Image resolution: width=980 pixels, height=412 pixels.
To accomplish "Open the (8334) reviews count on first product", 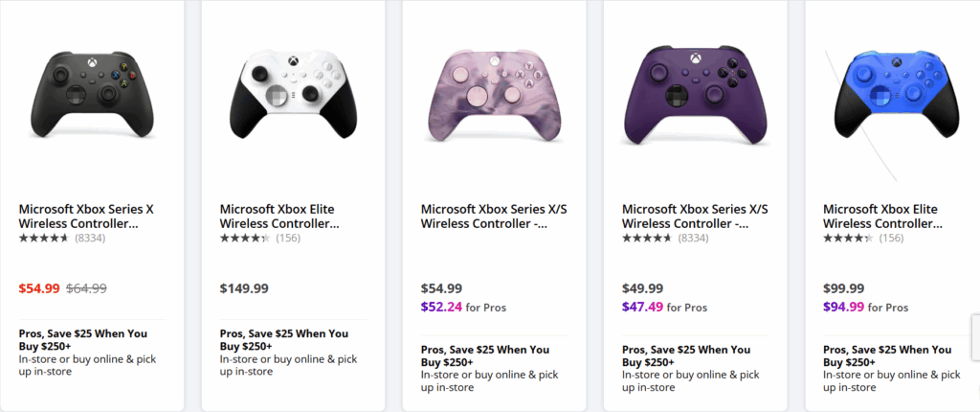I will [x=90, y=238].
